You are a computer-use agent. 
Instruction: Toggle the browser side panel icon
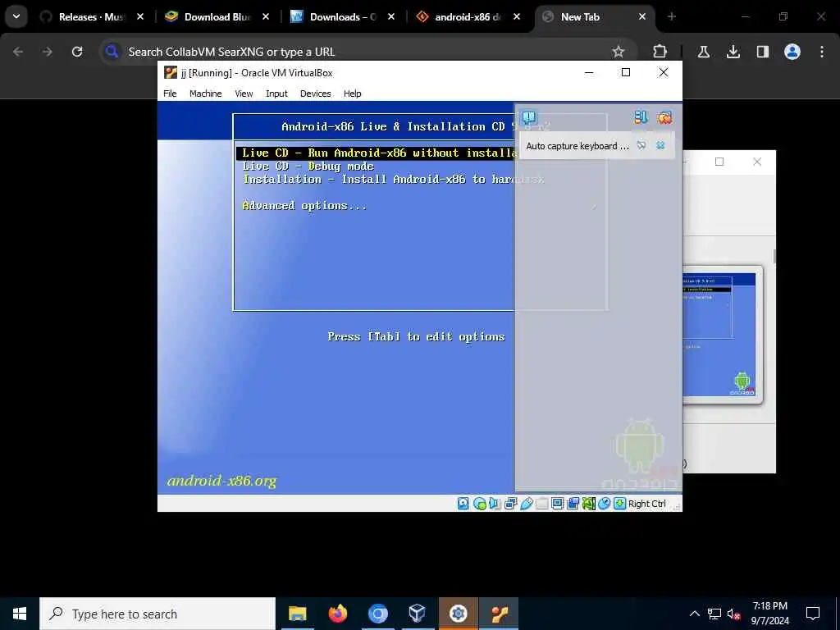click(x=762, y=52)
